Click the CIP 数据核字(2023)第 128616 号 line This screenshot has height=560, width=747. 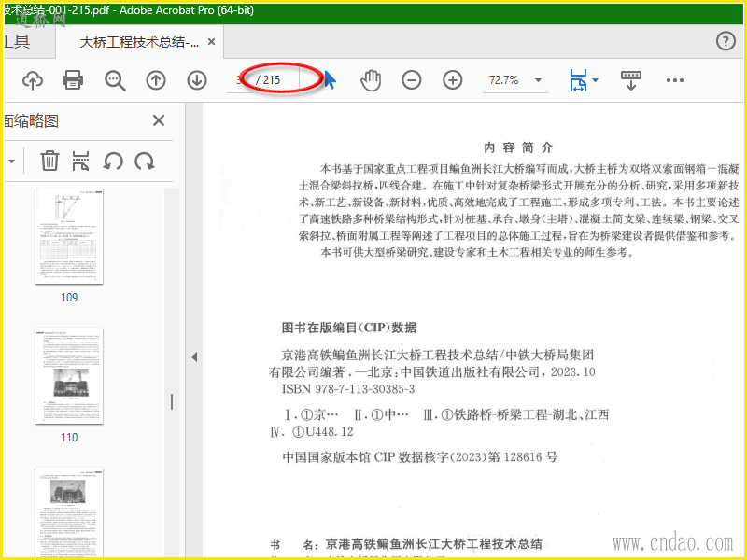tap(419, 457)
